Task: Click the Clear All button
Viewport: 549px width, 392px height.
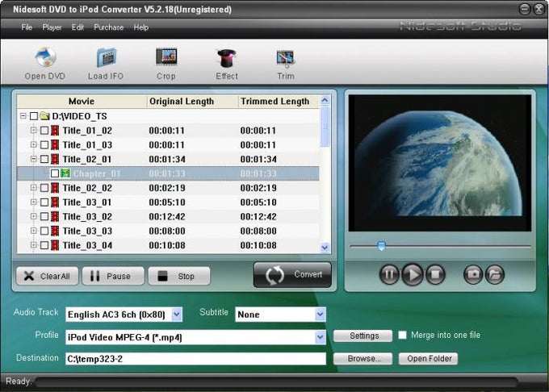Action: [x=48, y=276]
